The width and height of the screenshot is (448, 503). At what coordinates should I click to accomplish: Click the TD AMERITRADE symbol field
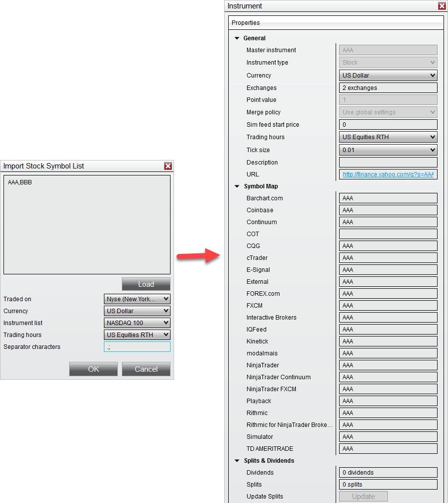(x=388, y=449)
